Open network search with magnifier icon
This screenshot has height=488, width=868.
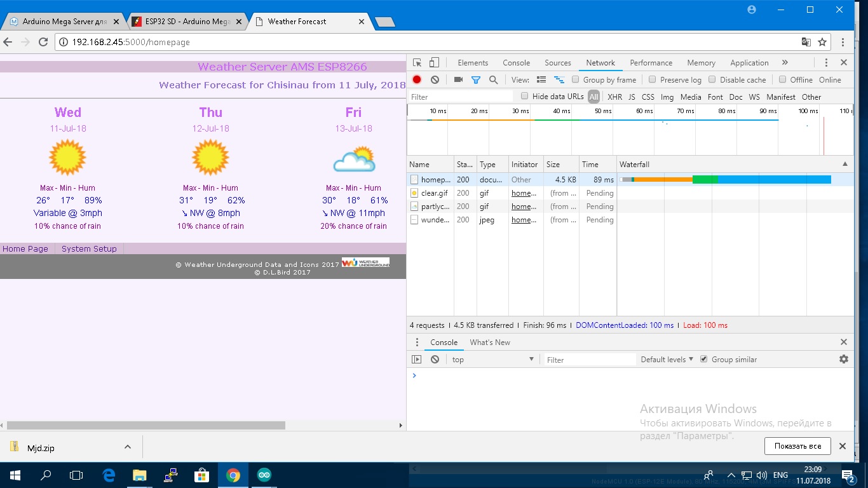point(493,80)
